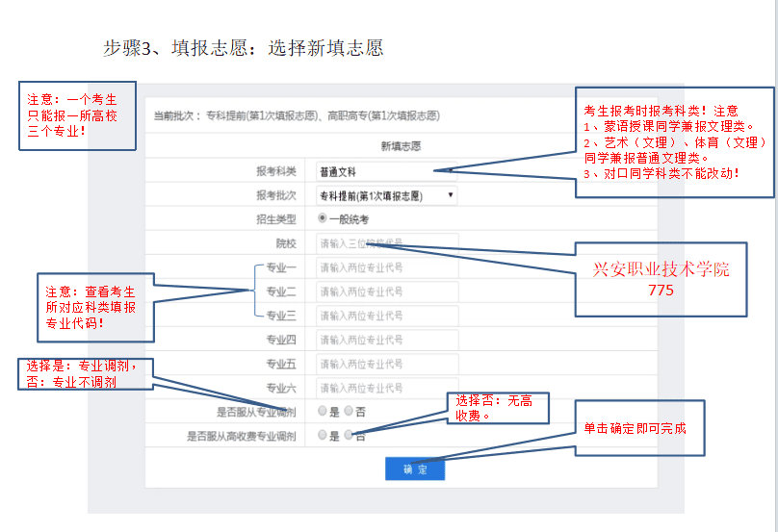The image size is (778, 532).
Task: Click the 选择否：无高收费 callout note
Action: [498, 408]
